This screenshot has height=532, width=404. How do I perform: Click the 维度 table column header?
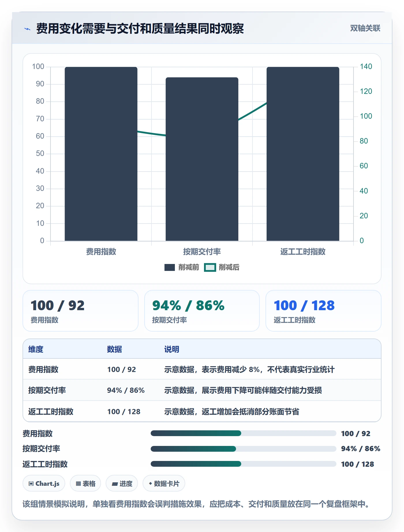tap(36, 349)
